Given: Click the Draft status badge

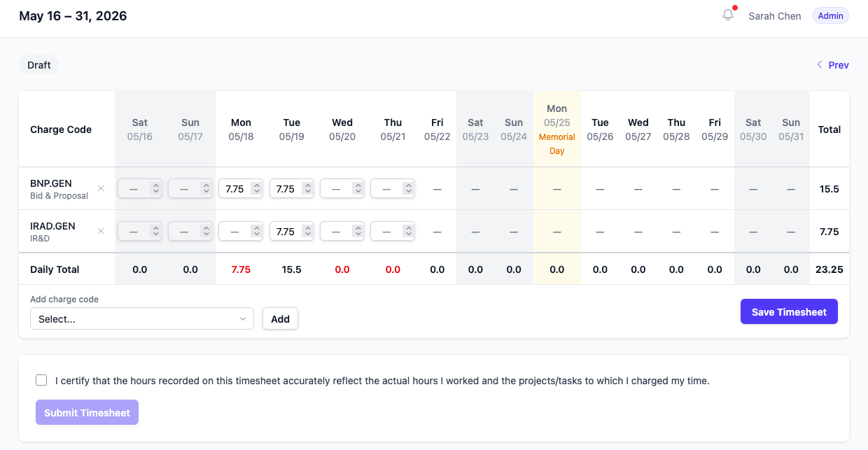Looking at the screenshot, I should [x=39, y=65].
